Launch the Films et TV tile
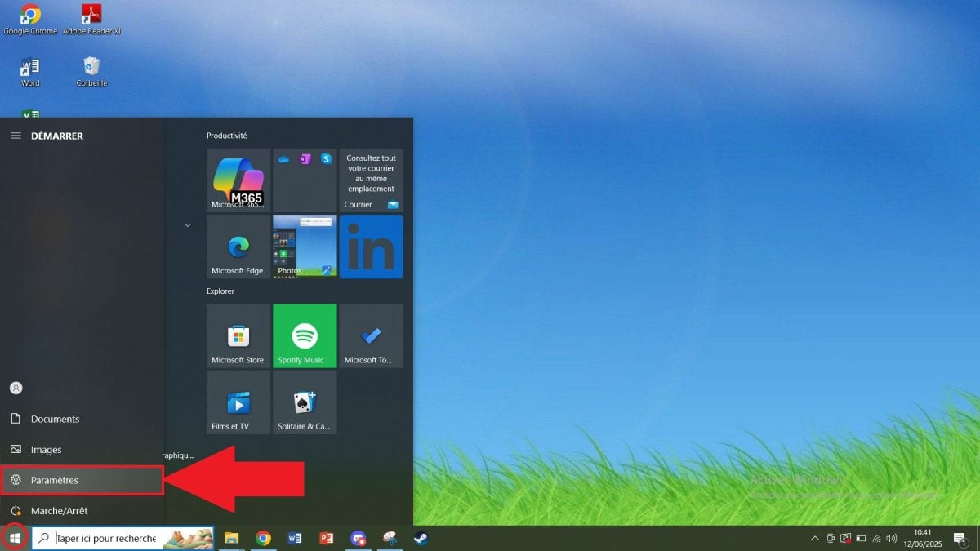 pyautogui.click(x=238, y=402)
